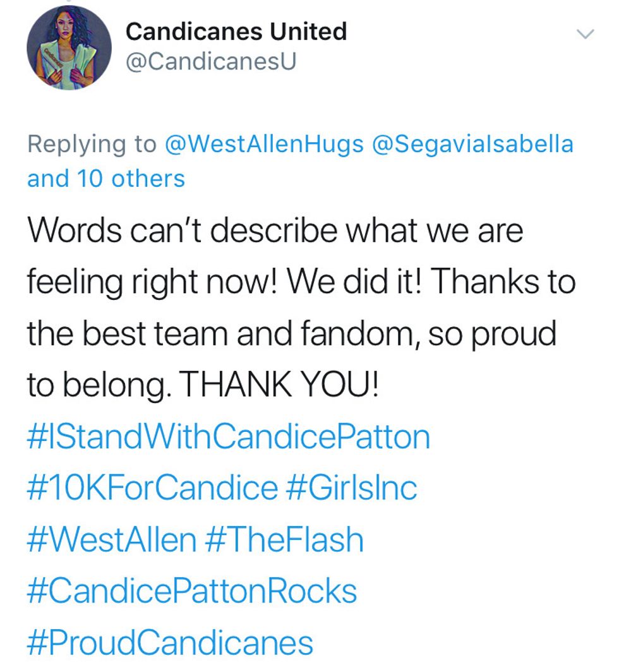Expand the tweet options chevron
This screenshot has height=672, width=619.
point(586,33)
